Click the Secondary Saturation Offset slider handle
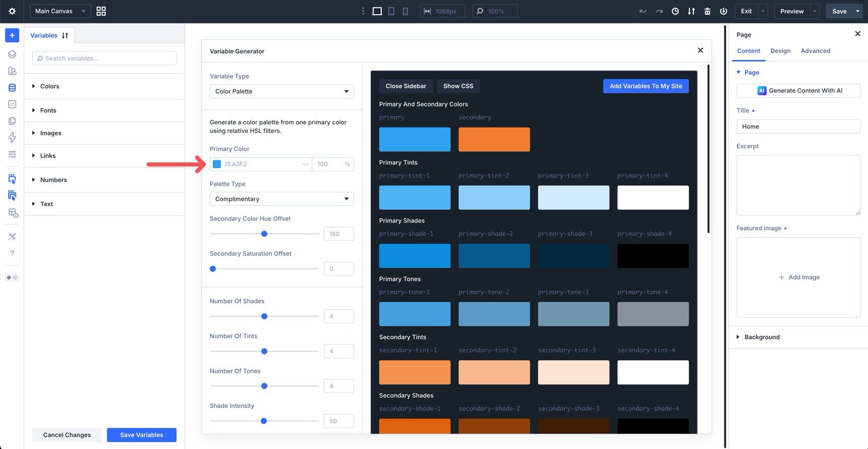 [213, 269]
